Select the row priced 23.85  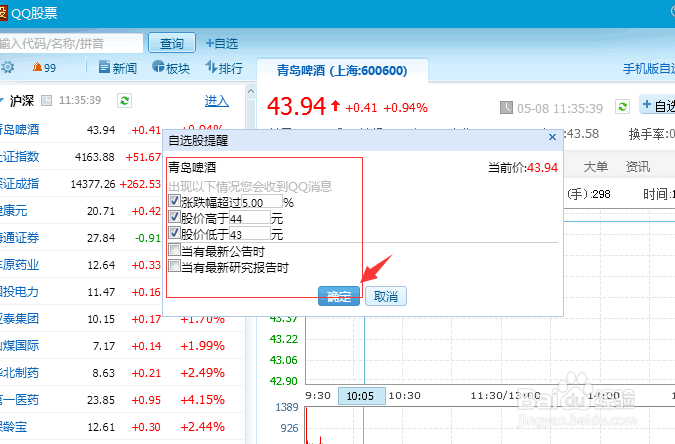tap(122, 400)
